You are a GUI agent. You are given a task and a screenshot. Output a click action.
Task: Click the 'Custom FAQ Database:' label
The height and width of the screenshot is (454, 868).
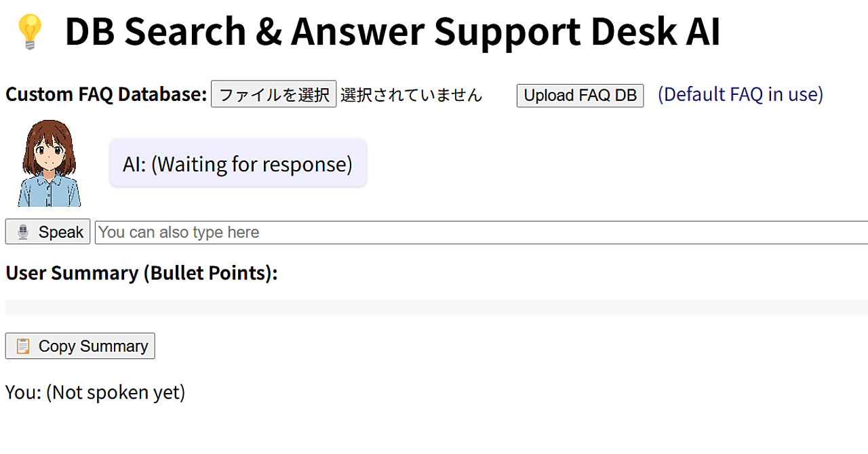pyautogui.click(x=106, y=94)
